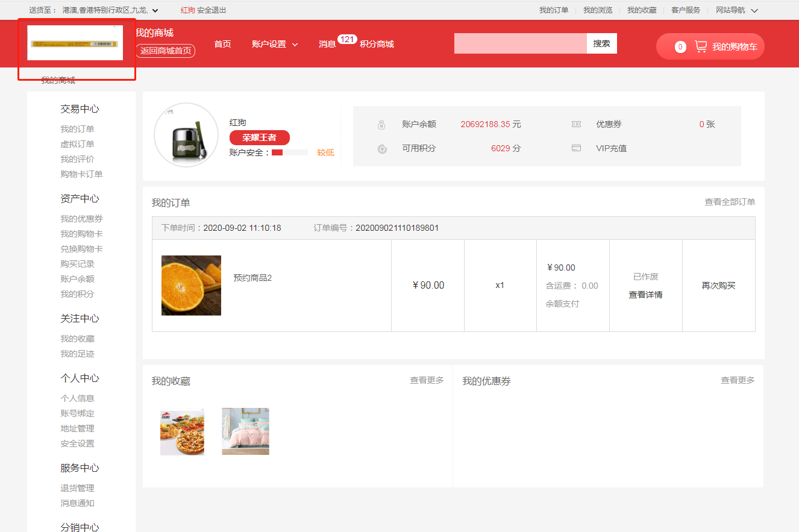Click 再次购买 to rebuy the order
This screenshot has height=532, width=799.
click(718, 285)
